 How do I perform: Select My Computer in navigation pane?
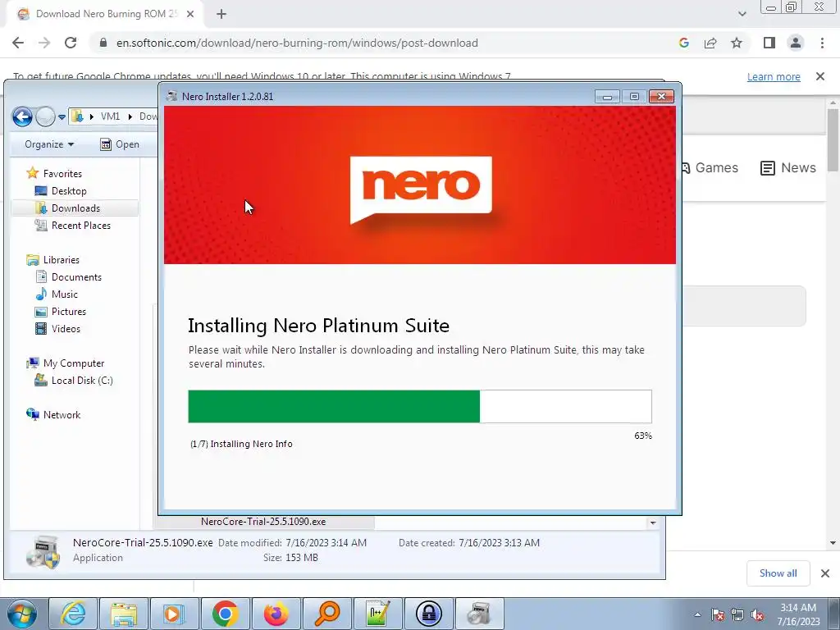point(74,363)
